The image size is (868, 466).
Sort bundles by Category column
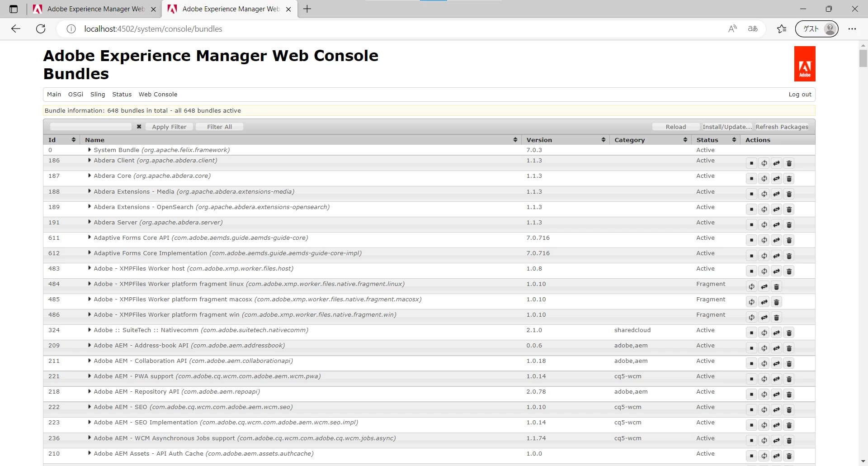[650, 140]
